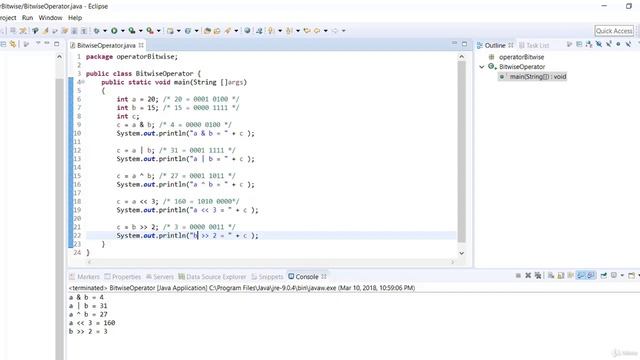Minimize the editor area with minimize icon
Viewport: 640px width, 360px height.
pos(454,43)
